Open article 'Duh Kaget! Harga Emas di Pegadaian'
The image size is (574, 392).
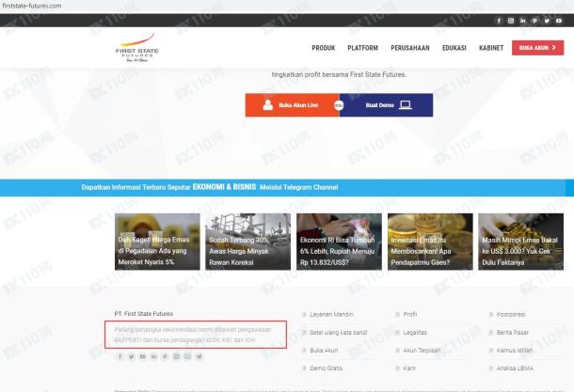pyautogui.click(x=157, y=242)
